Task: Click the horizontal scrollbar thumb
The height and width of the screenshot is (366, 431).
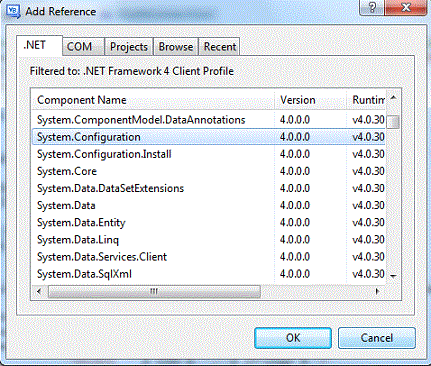Action: (154, 291)
